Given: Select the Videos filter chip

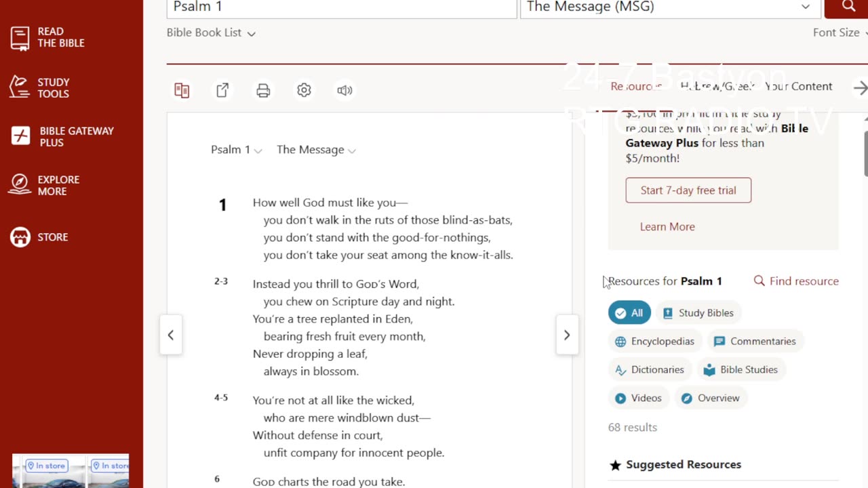Looking at the screenshot, I should coord(639,398).
